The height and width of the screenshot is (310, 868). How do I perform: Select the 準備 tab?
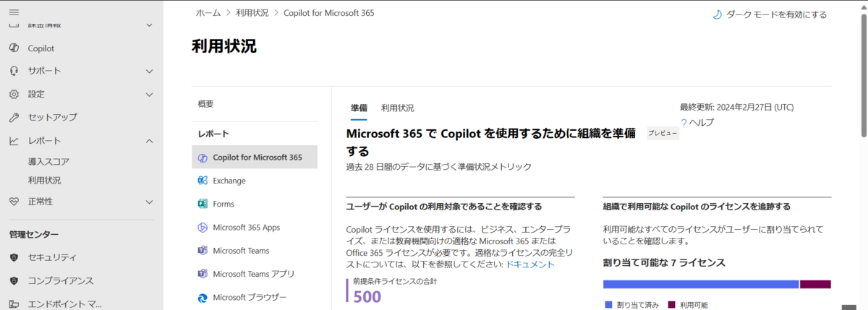tap(359, 108)
